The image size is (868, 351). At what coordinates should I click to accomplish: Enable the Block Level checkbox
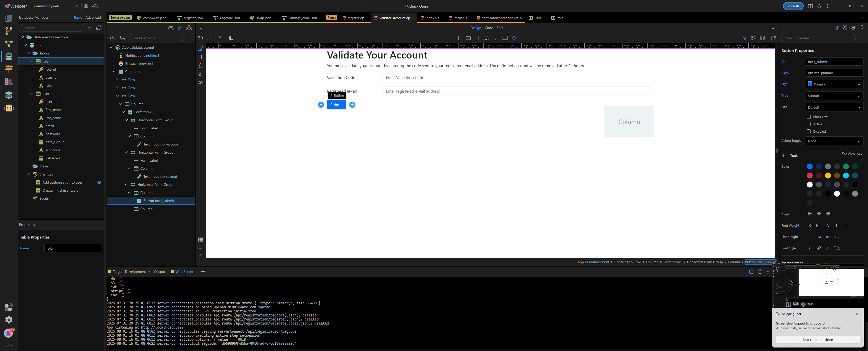[809, 117]
